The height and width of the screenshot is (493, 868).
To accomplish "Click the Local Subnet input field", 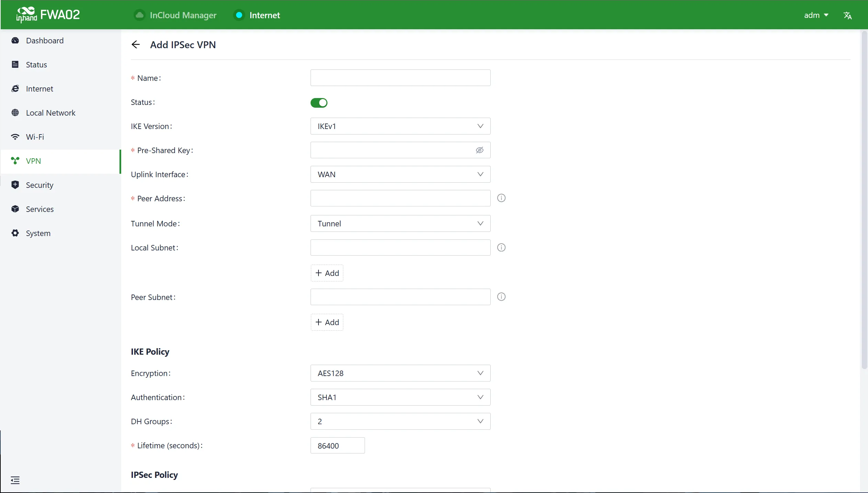I will (400, 248).
